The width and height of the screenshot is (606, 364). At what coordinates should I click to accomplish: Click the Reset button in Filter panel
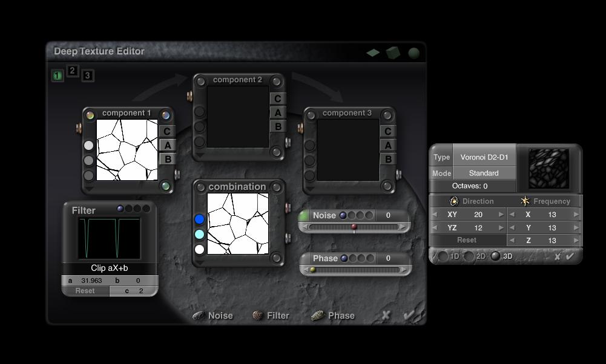[x=85, y=291]
